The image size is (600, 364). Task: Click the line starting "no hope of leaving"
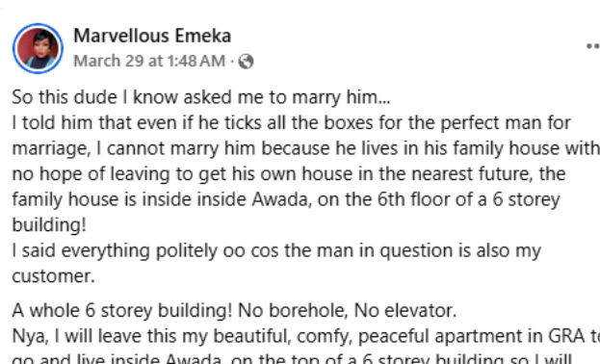point(289,174)
